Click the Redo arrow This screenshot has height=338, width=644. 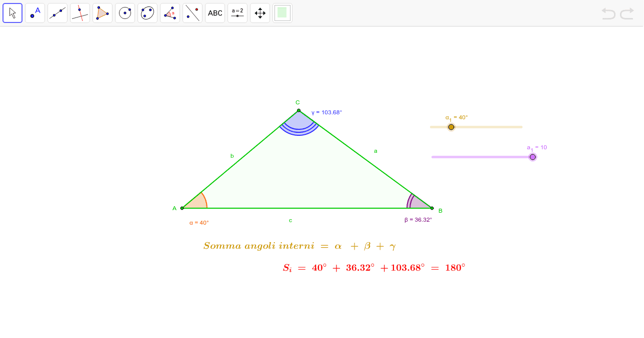coord(626,14)
